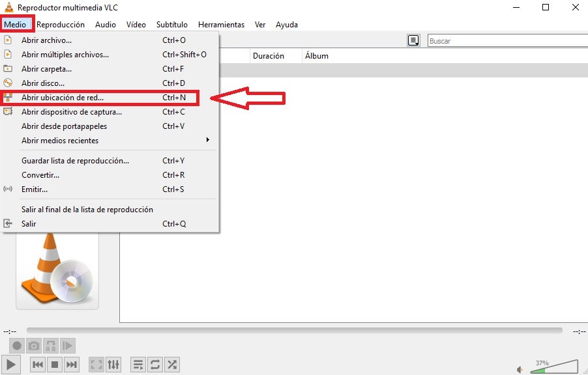The image size is (588, 375).
Task: Open the Medio menu
Action: [15, 25]
